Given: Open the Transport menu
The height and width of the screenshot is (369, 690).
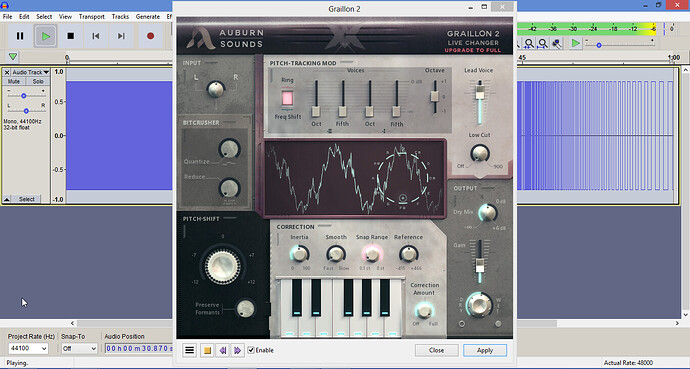Looking at the screenshot, I should point(92,17).
